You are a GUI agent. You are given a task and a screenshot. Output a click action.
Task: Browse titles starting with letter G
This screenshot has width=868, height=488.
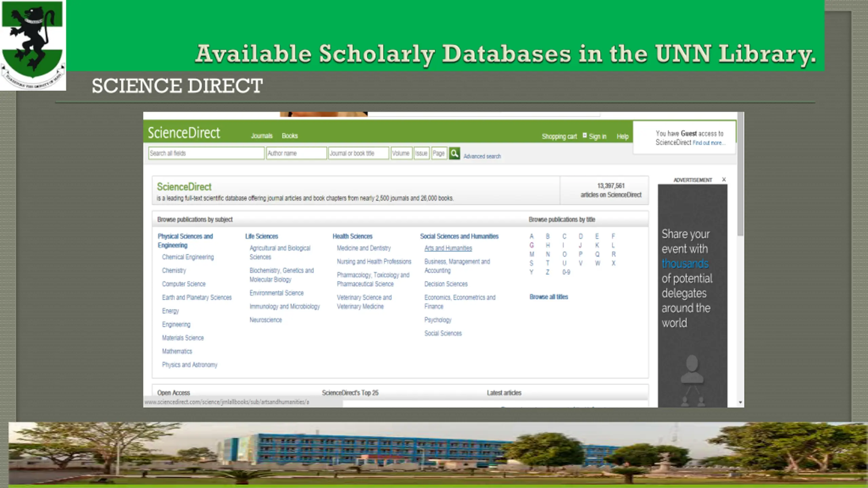click(531, 245)
